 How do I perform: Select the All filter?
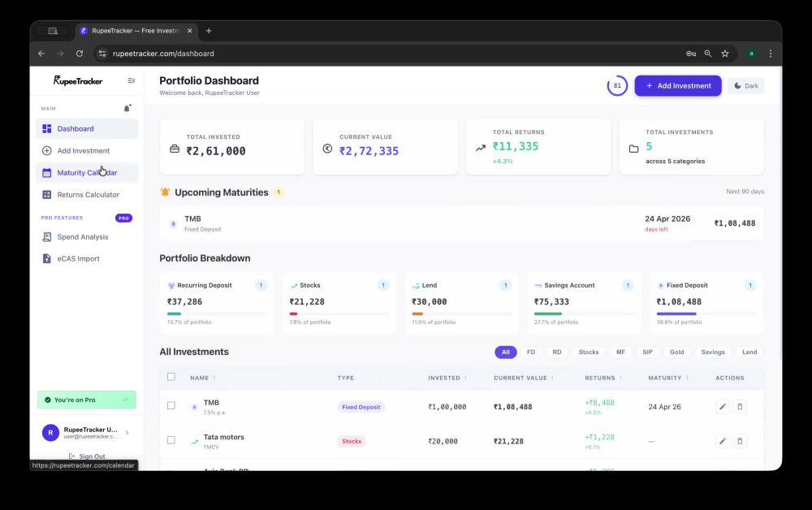[x=505, y=352]
